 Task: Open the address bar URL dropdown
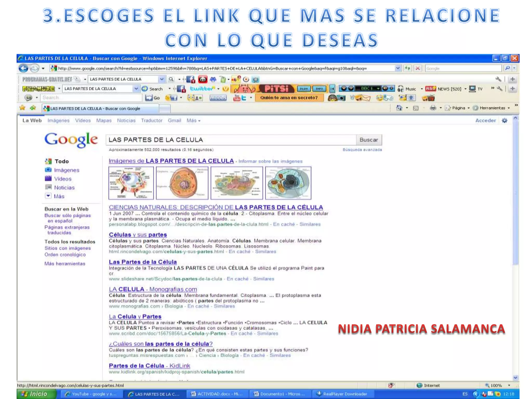pyautogui.click(x=398, y=68)
